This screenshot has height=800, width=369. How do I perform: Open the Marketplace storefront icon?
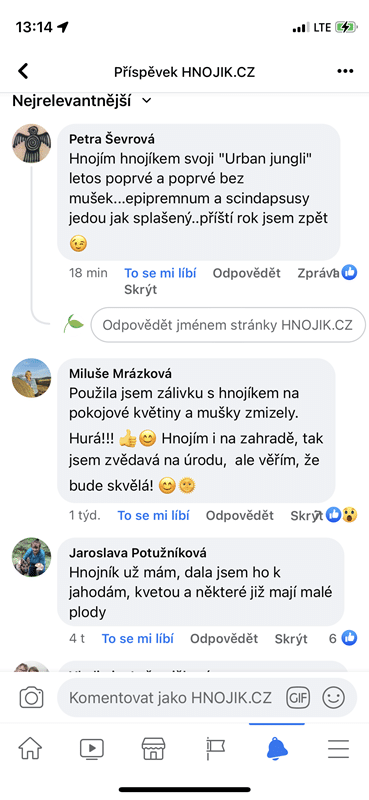tap(153, 748)
